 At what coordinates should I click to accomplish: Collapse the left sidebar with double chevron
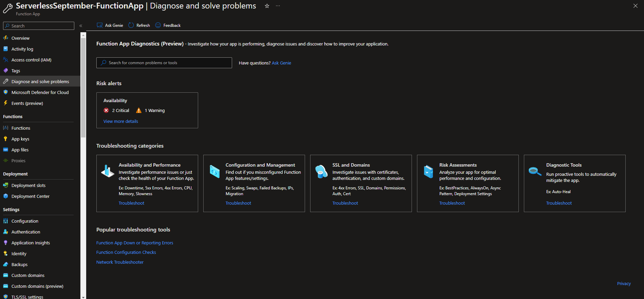(81, 26)
